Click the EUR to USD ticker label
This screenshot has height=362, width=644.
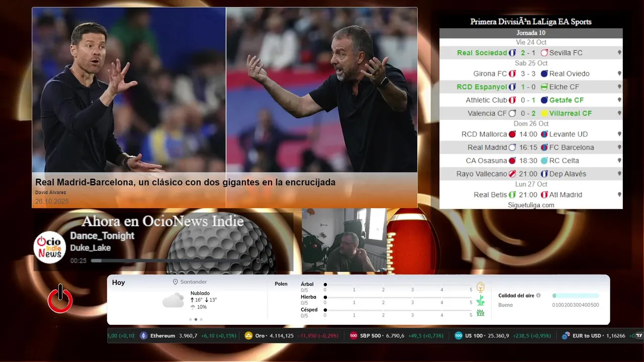pyautogui.click(x=587, y=336)
